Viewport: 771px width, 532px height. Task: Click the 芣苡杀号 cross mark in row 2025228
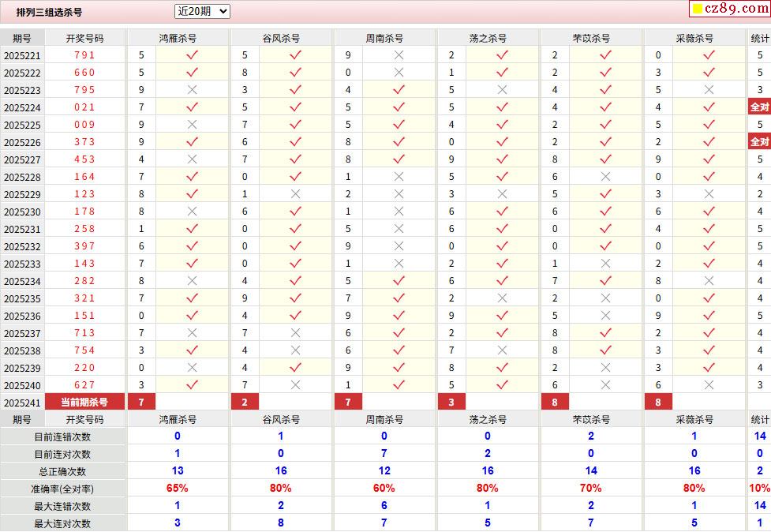pyautogui.click(x=606, y=177)
